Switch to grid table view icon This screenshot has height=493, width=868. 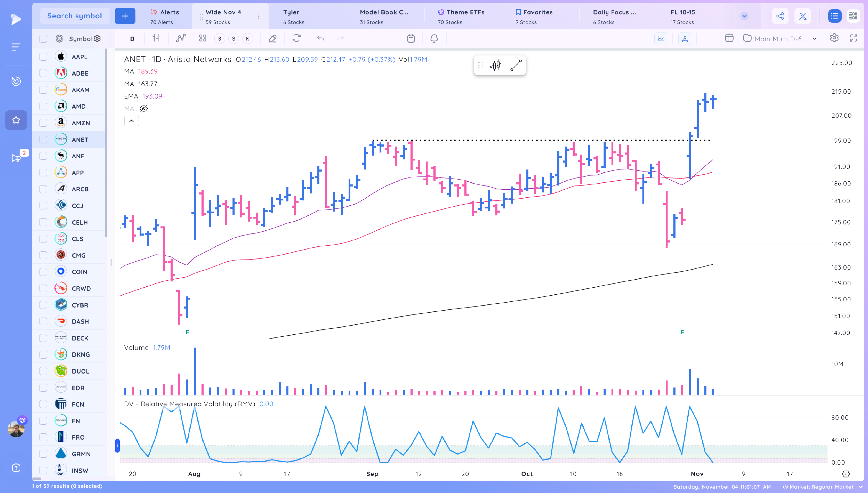853,16
